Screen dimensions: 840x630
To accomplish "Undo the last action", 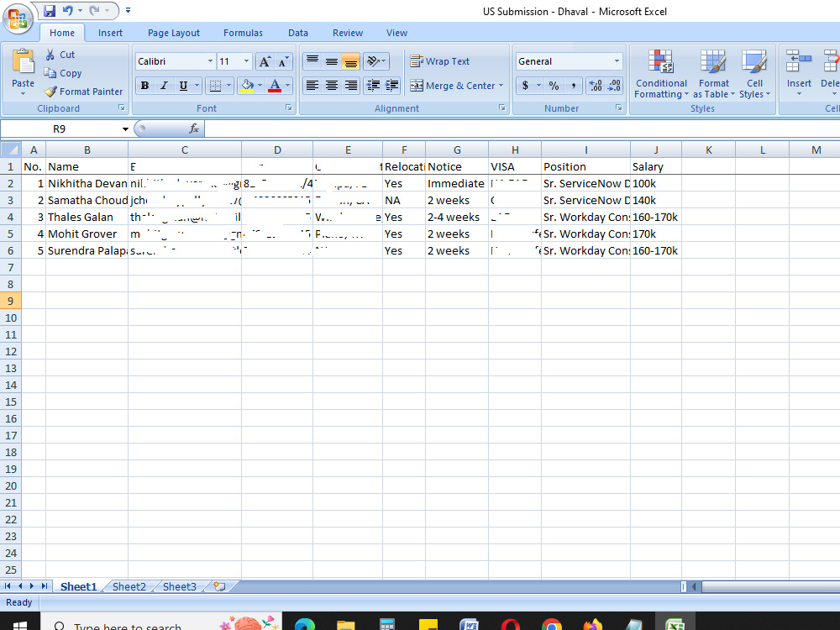I will pos(67,11).
